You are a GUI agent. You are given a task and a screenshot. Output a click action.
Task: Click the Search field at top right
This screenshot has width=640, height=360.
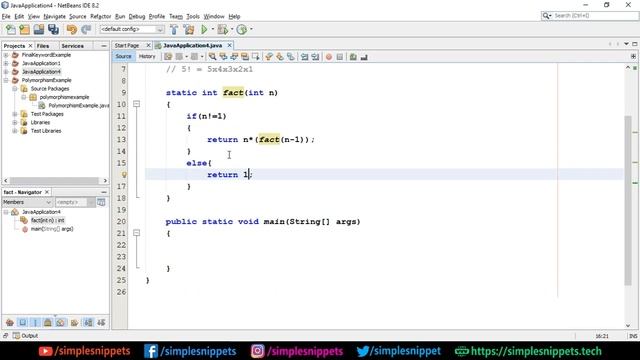590,16
